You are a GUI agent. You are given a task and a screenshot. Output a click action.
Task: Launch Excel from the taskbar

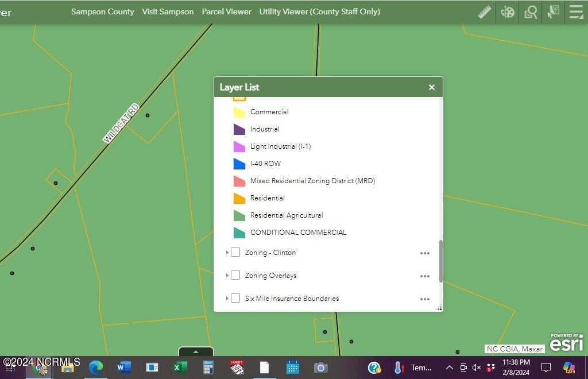180,368
